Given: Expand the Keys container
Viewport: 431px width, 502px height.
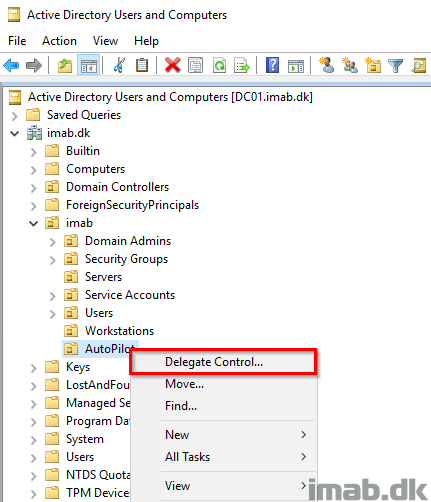Looking at the screenshot, I should coord(33,368).
